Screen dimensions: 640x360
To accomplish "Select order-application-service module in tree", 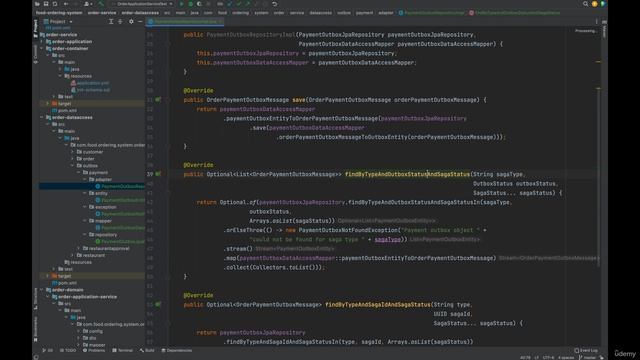I will click(87, 297).
